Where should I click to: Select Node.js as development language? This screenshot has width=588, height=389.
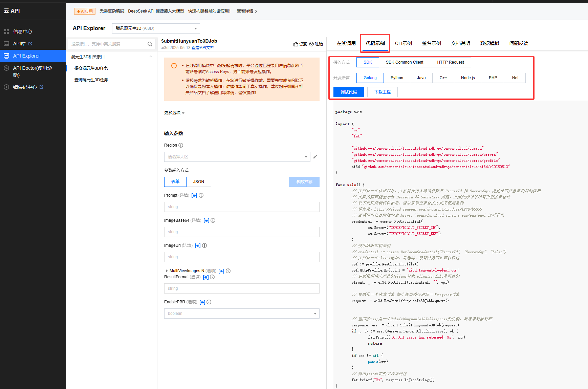click(x=468, y=78)
